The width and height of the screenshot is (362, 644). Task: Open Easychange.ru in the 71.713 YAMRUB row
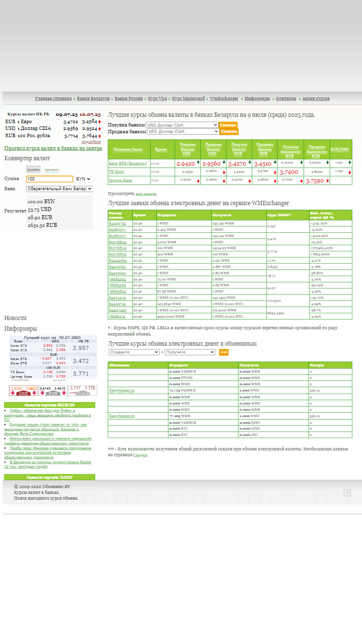click(x=122, y=390)
